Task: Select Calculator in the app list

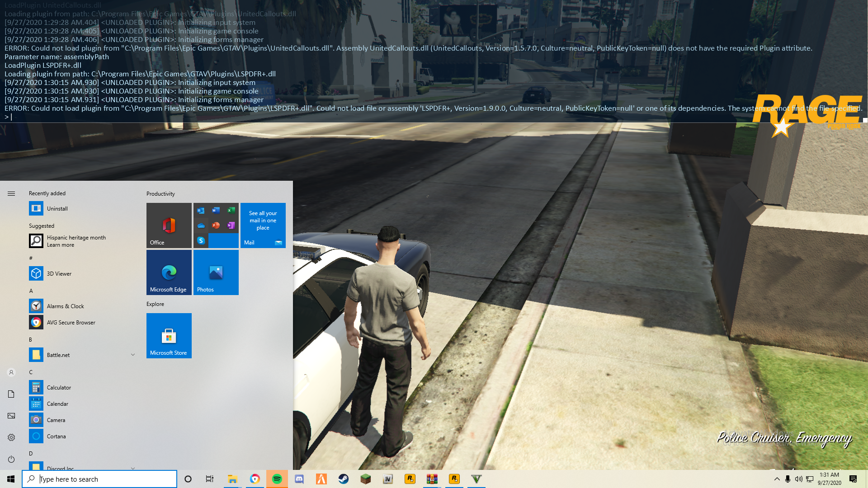Action: pyautogui.click(x=59, y=388)
